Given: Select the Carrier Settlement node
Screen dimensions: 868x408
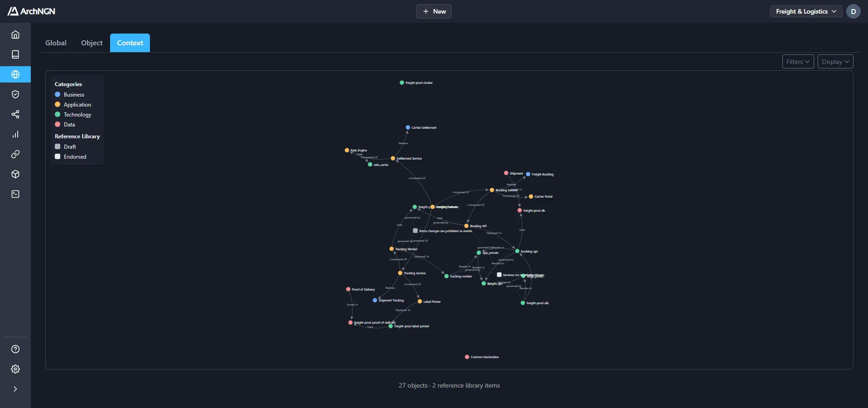Looking at the screenshot, I should 408,127.
